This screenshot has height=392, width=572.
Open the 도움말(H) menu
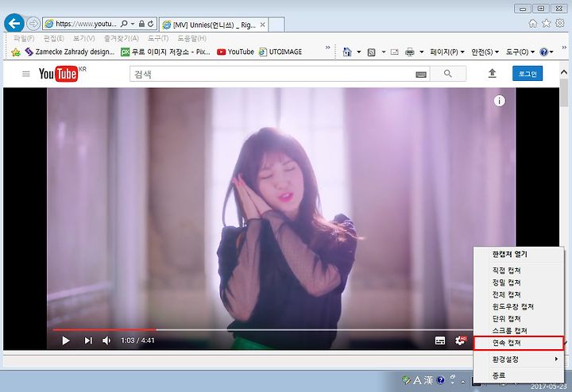click(x=192, y=38)
